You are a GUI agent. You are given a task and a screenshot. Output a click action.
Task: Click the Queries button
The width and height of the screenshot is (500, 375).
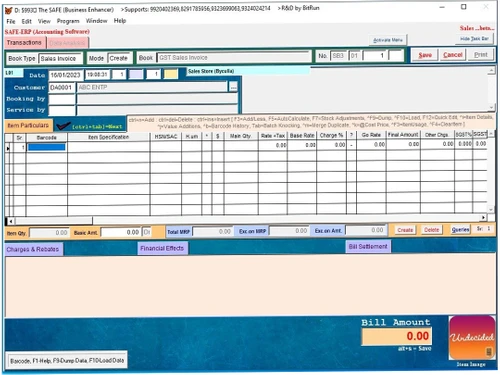click(460, 230)
